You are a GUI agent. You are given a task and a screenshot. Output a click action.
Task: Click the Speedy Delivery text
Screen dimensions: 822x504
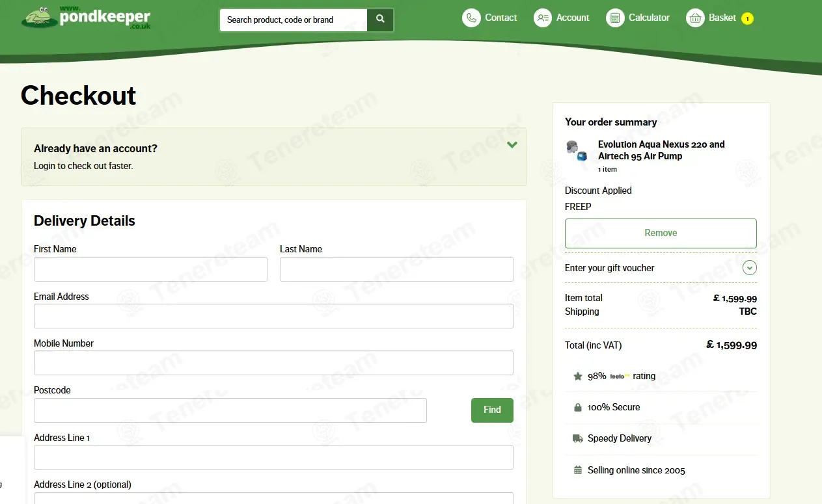pos(620,438)
